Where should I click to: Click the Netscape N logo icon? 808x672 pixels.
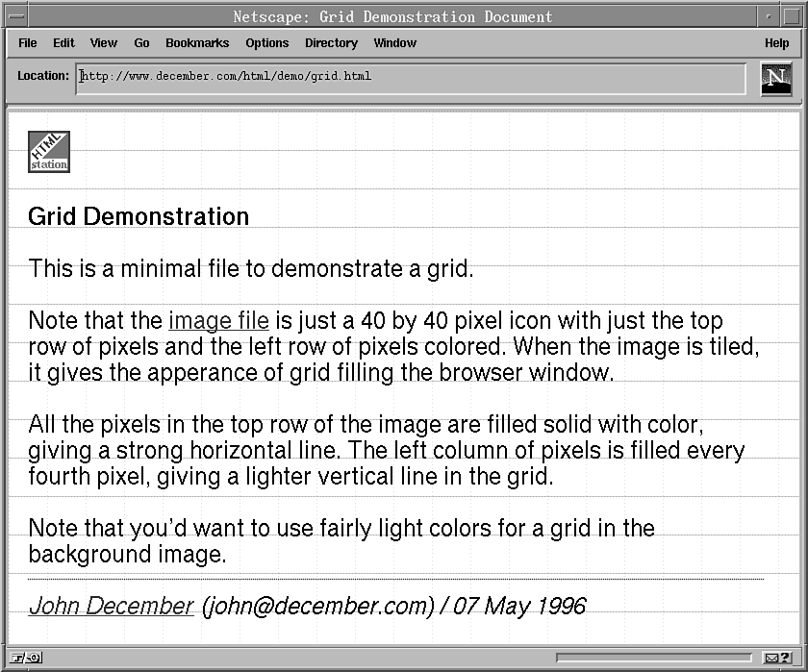(x=775, y=79)
